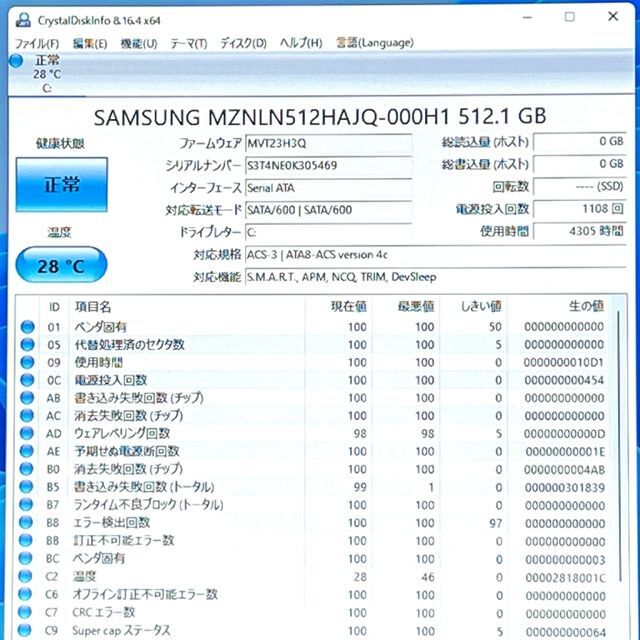Click status dot for ID AC row
640x640 pixels.
[27, 416]
